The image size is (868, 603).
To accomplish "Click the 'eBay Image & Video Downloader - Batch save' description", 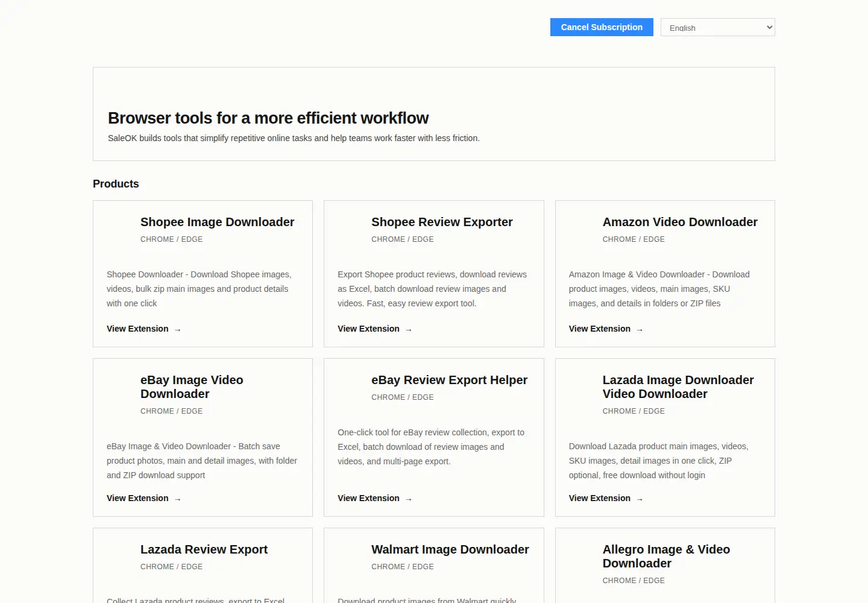I will point(202,461).
